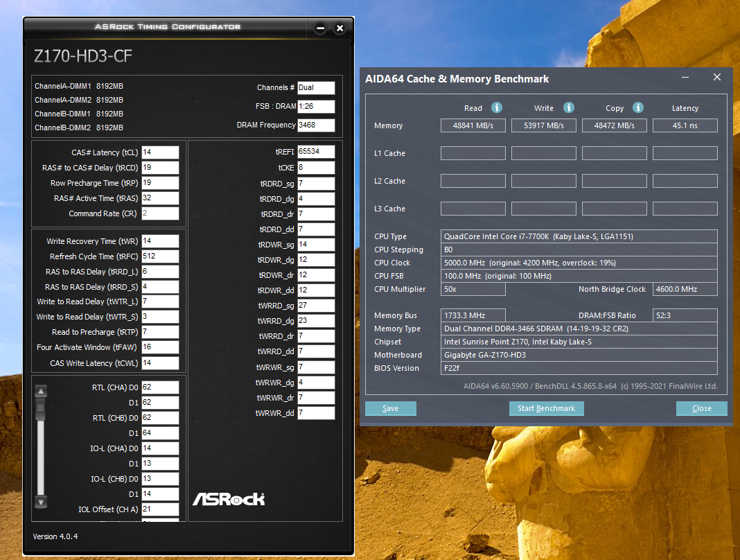
Task: Minimize the AIDA64 benchmark window
Action: click(x=685, y=77)
